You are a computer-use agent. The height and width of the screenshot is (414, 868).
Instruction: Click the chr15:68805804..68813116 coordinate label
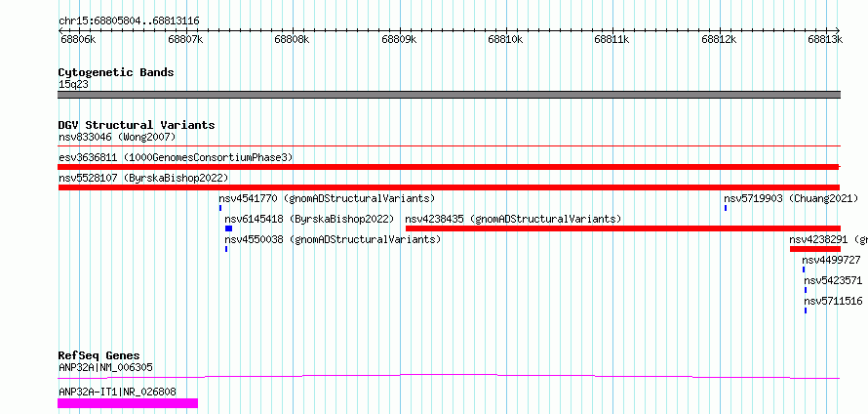pyautogui.click(x=129, y=21)
